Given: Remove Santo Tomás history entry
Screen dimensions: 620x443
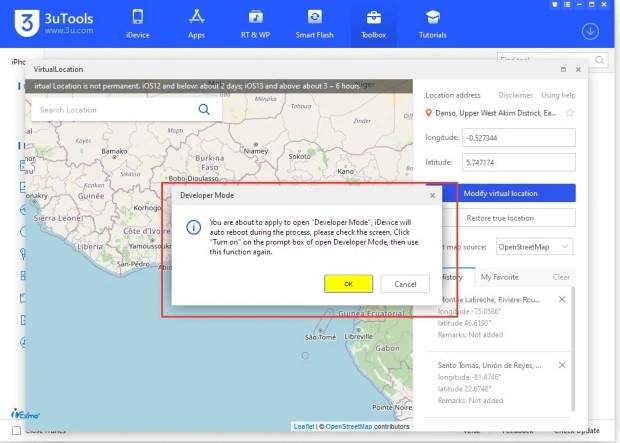Looking at the screenshot, I should pos(562,365).
